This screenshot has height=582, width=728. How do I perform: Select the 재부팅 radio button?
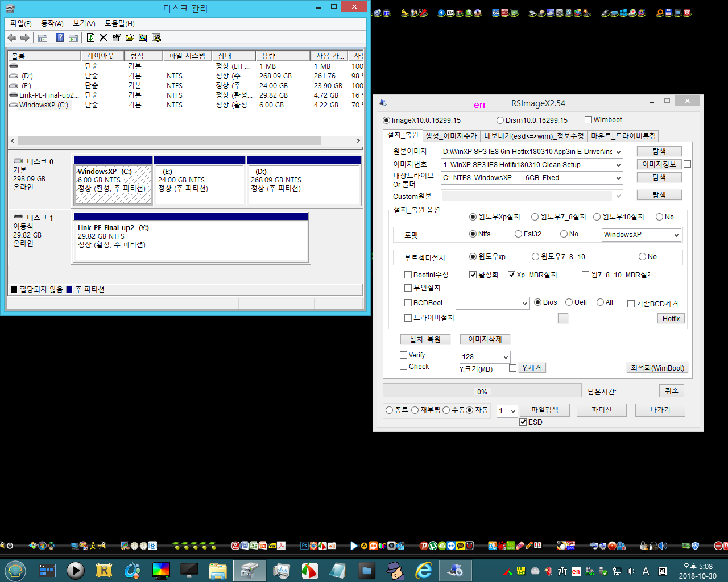pyautogui.click(x=415, y=410)
